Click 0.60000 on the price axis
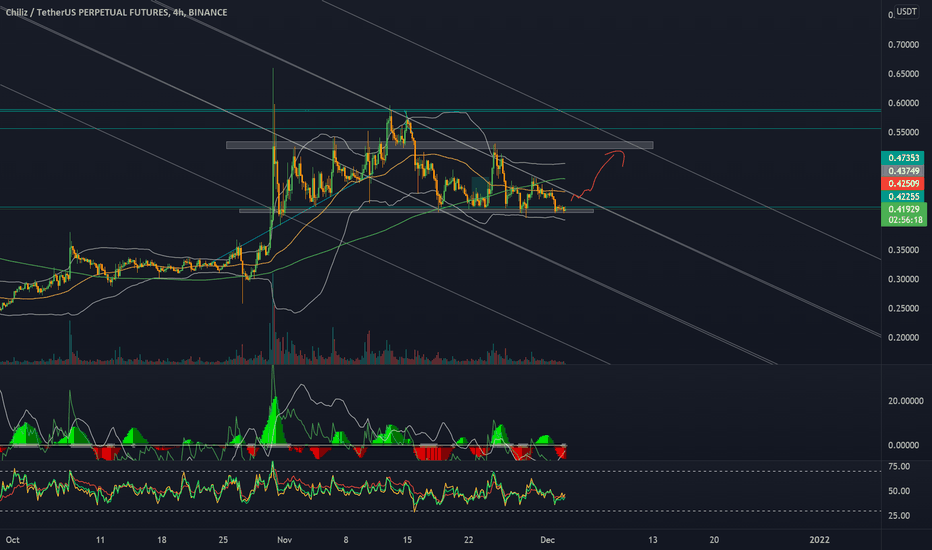Viewport: 932px width, 550px height. [x=903, y=103]
